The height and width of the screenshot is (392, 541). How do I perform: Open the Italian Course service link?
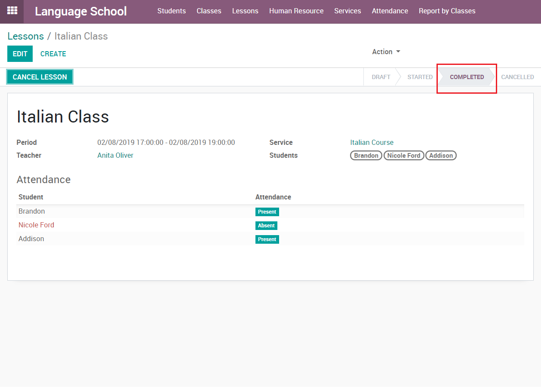tap(372, 142)
